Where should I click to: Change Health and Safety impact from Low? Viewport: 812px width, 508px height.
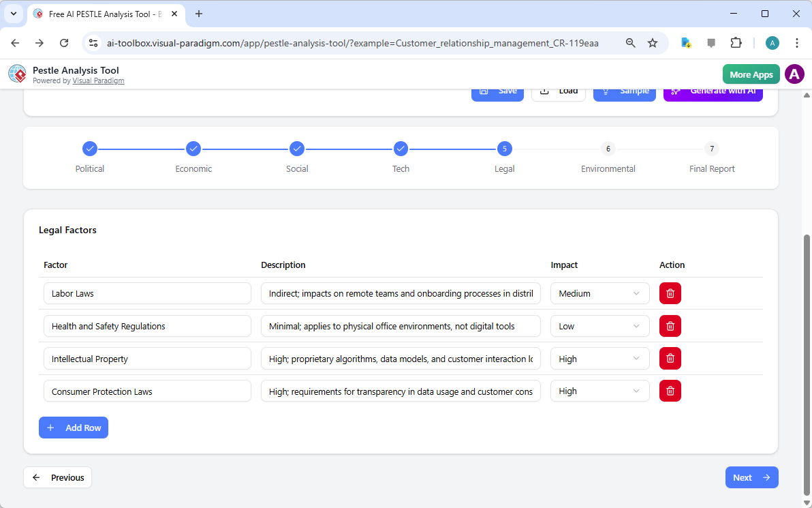pos(599,326)
